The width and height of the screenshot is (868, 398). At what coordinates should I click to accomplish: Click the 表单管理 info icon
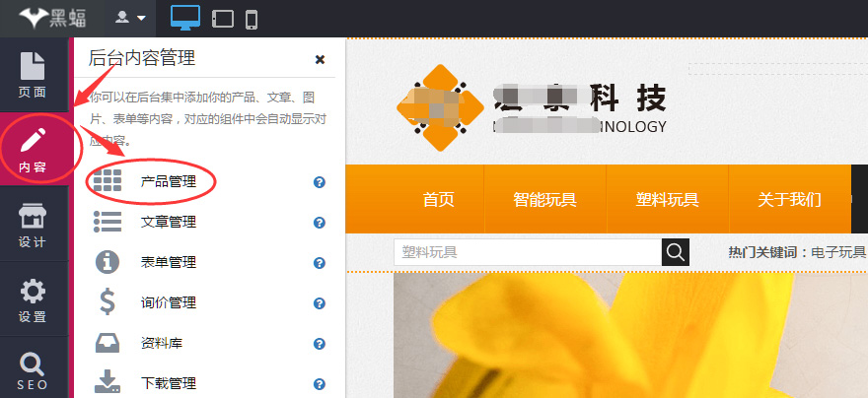click(x=107, y=262)
